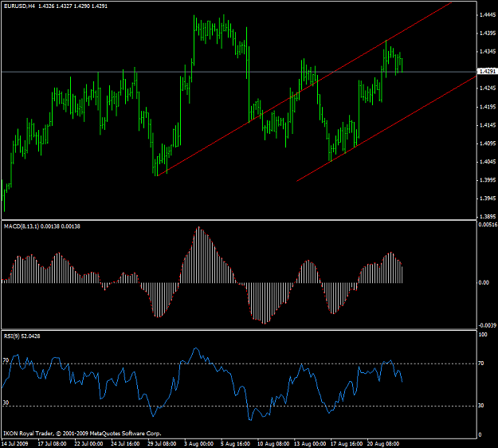Click the MACD scale value 0.00516
Viewport: 498px width, 448px height.
pos(488,225)
